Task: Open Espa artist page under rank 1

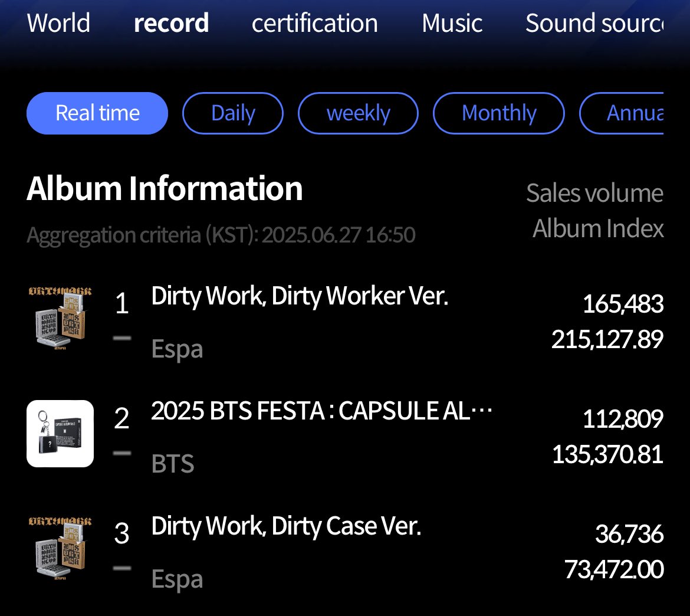Action: 177,349
